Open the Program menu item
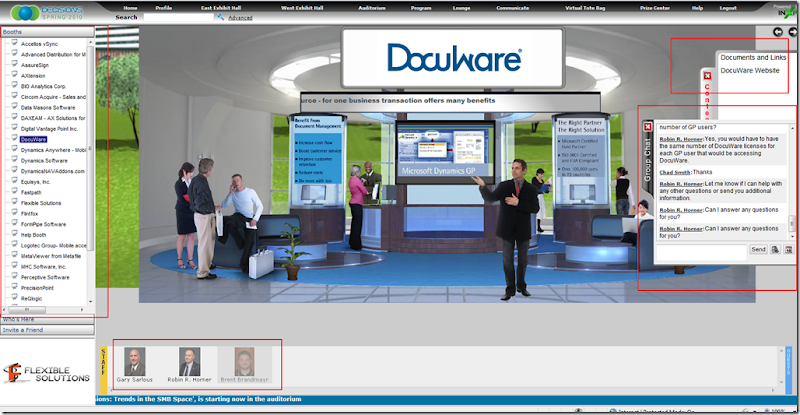 point(421,8)
